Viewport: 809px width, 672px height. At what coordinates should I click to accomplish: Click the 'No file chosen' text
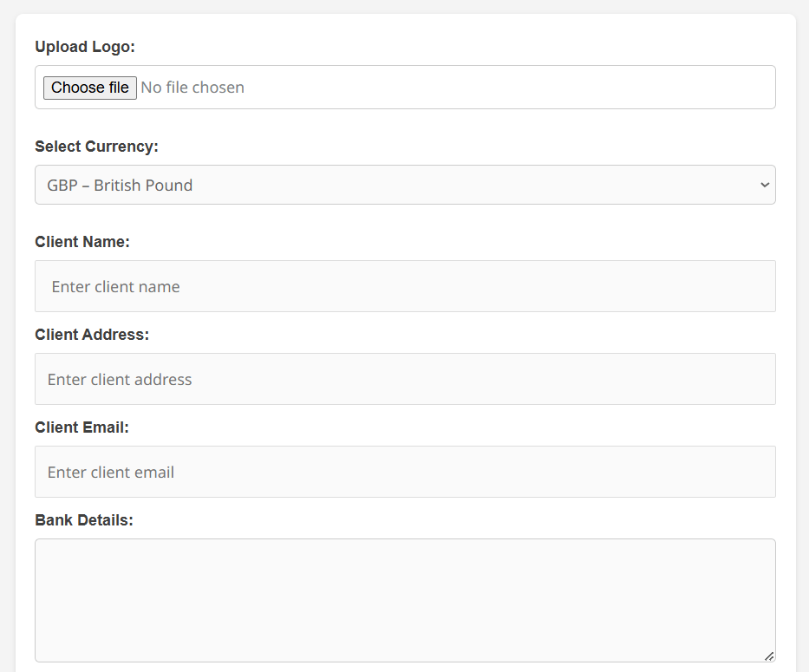click(x=192, y=88)
